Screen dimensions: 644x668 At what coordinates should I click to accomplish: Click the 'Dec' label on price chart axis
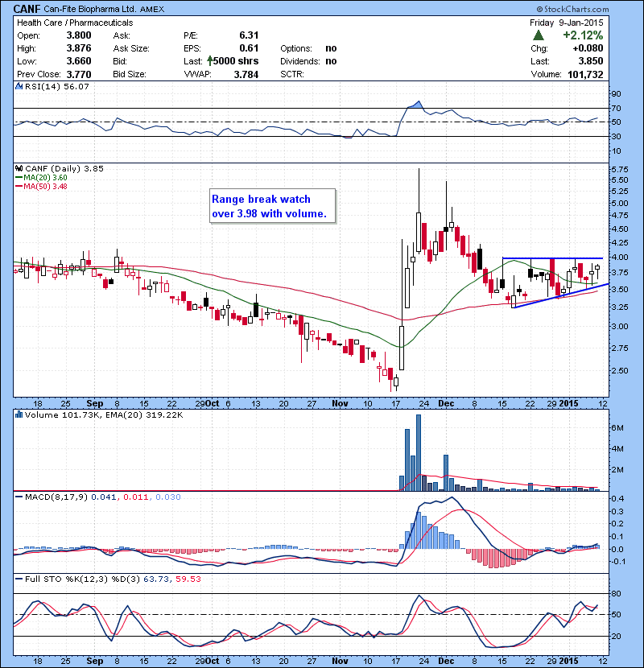pyautogui.click(x=446, y=403)
